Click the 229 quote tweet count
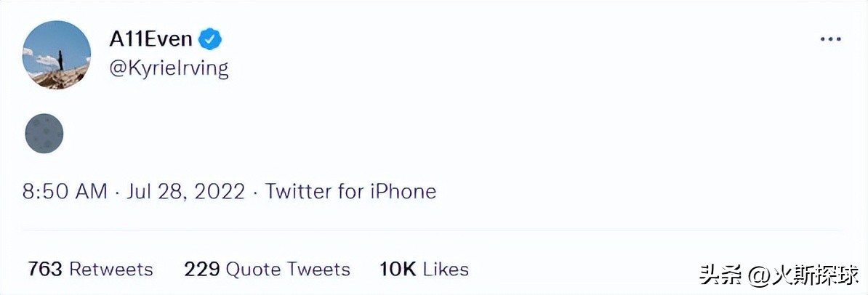This screenshot has height=295, width=868. pyautogui.click(x=202, y=270)
